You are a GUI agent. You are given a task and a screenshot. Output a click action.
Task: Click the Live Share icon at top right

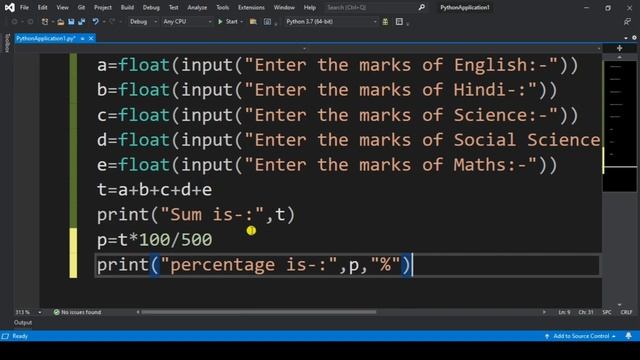click(627, 22)
